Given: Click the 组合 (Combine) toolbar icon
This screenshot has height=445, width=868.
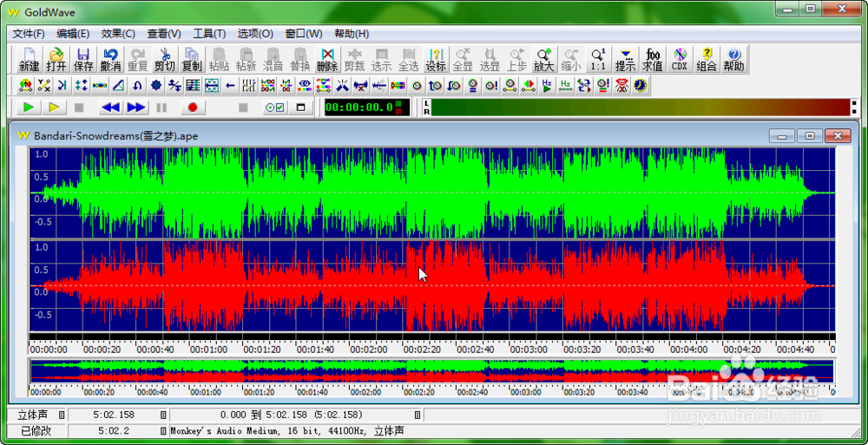Looking at the screenshot, I should pyautogui.click(x=707, y=60).
